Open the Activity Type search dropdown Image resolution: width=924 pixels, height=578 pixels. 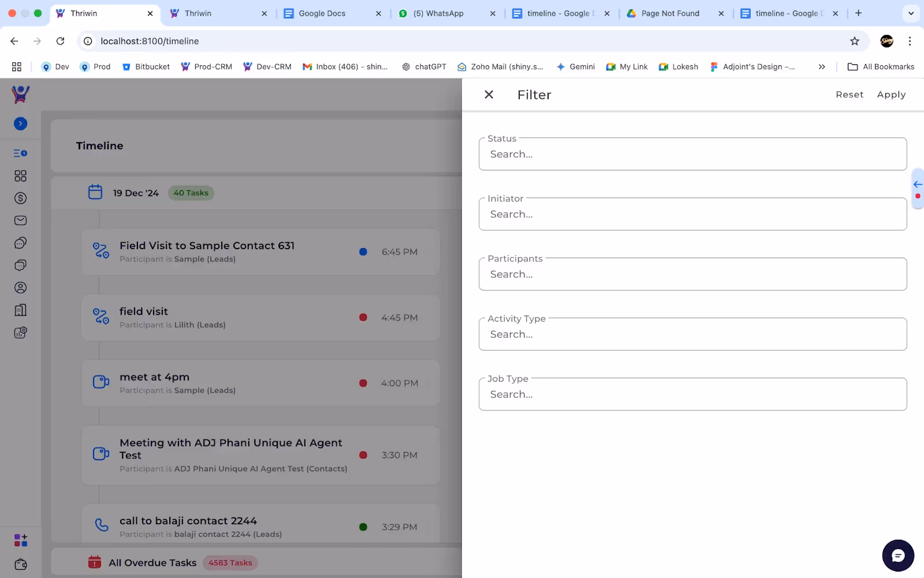pyautogui.click(x=692, y=334)
